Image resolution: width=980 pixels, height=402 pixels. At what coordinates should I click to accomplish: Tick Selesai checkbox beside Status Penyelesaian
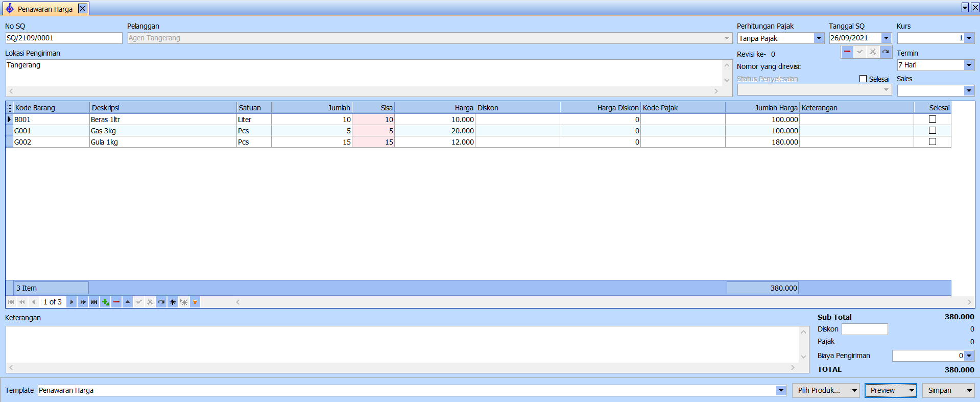863,79
